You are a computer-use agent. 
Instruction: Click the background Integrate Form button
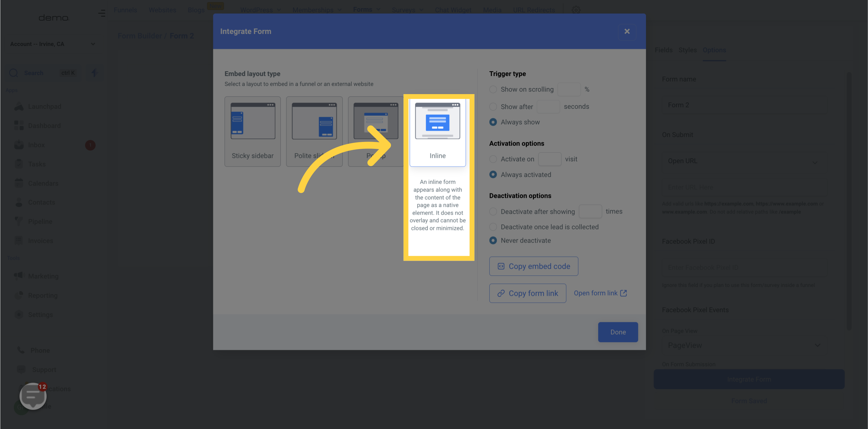[749, 379]
